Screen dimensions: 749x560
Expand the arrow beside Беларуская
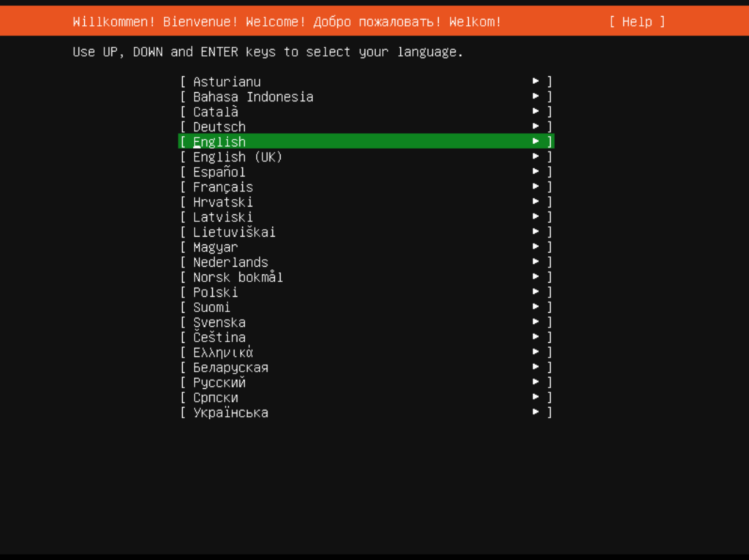(x=536, y=367)
